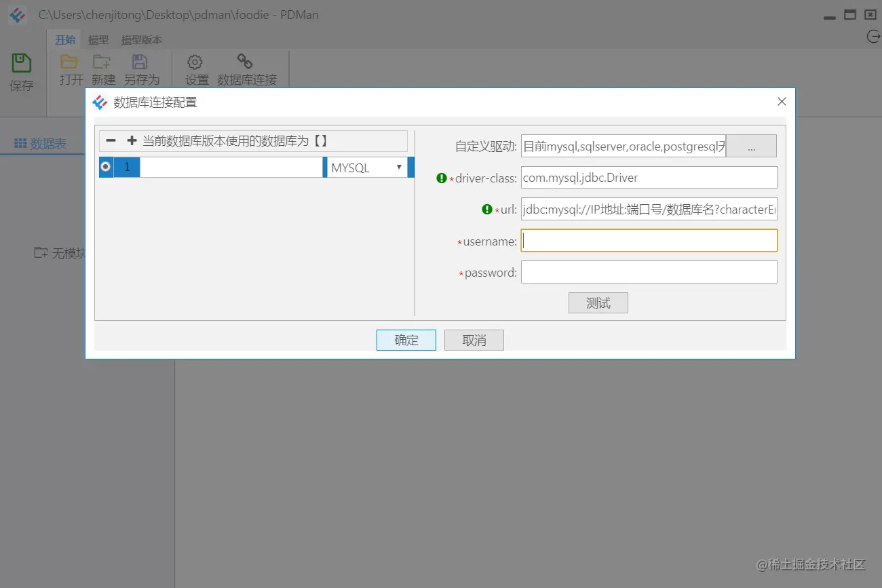Click the green alert icon beside driver-class
882x588 pixels.
point(442,178)
